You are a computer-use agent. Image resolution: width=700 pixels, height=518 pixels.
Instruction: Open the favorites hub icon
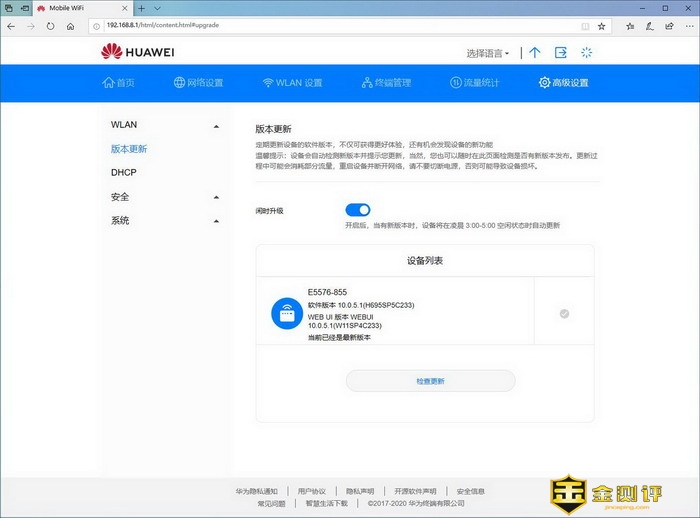point(630,26)
